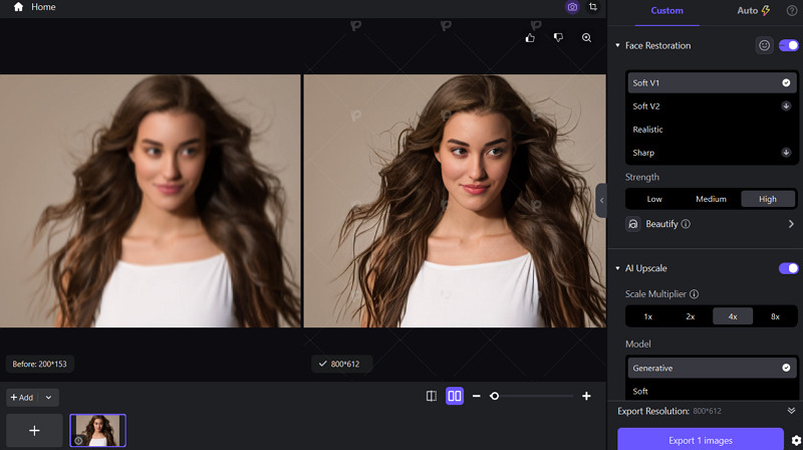Zoom out with the minus icon
The image size is (803, 450).
click(476, 396)
